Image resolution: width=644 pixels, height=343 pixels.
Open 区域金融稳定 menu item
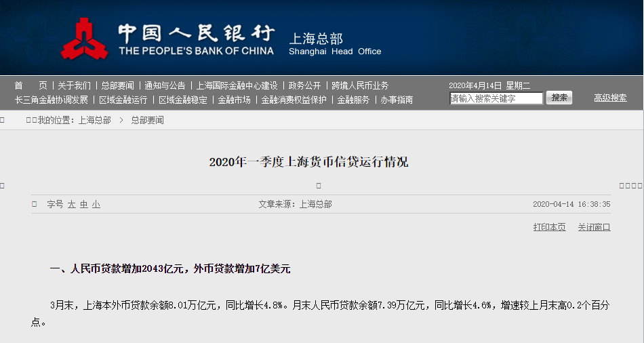pyautogui.click(x=183, y=100)
